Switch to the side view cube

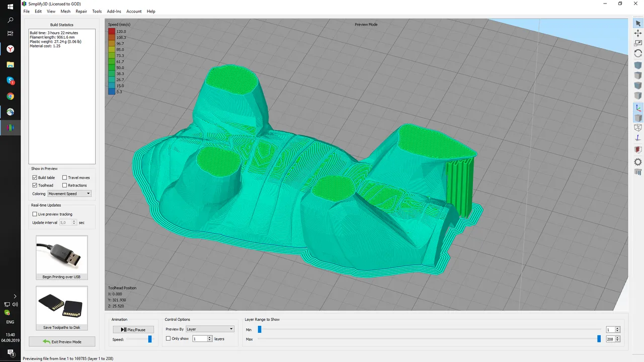(x=638, y=96)
